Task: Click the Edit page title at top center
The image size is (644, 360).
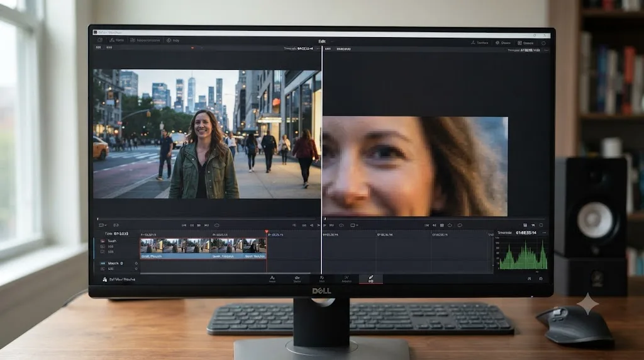Action: (x=322, y=42)
